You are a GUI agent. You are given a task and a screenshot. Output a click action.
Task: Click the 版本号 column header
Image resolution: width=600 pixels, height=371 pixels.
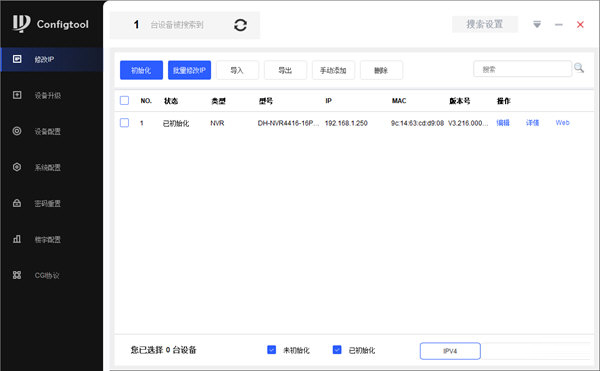pyautogui.click(x=460, y=101)
